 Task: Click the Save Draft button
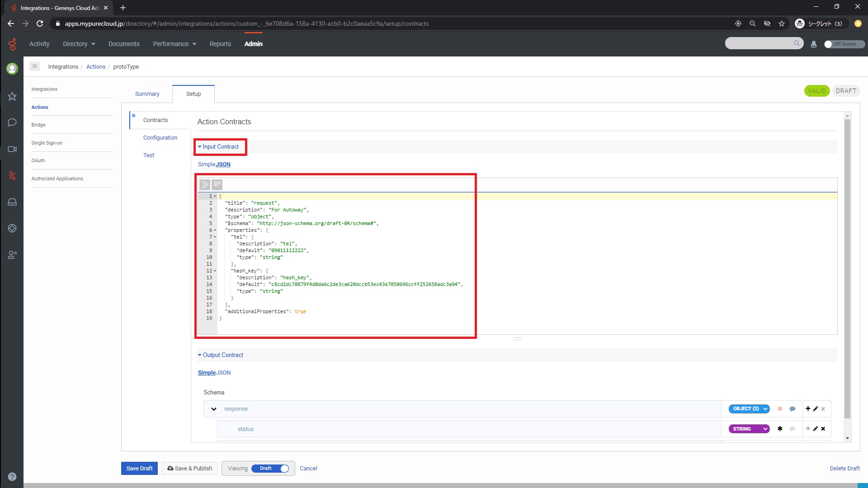[x=139, y=469]
